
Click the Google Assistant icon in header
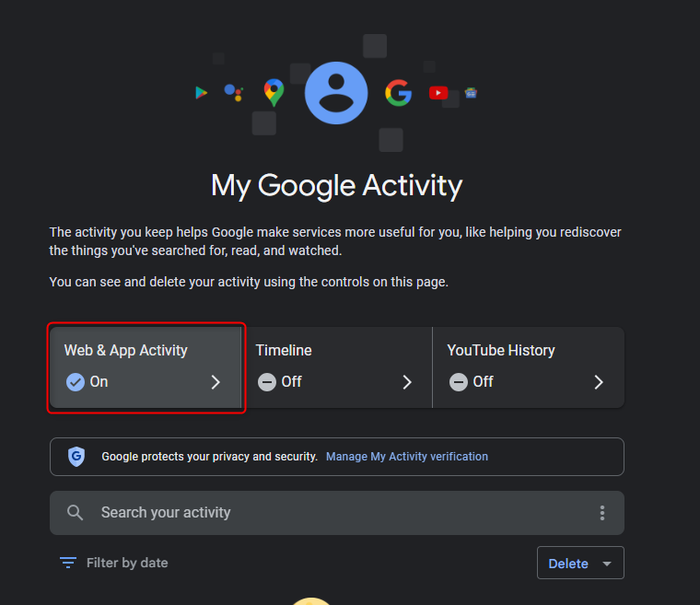click(234, 92)
